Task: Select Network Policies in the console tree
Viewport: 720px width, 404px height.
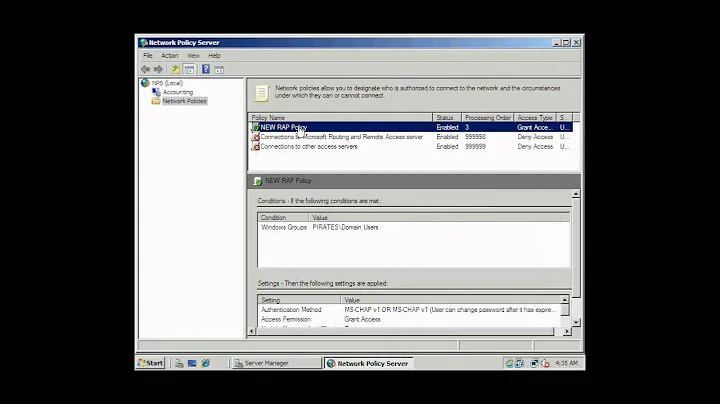Action: 185,101
